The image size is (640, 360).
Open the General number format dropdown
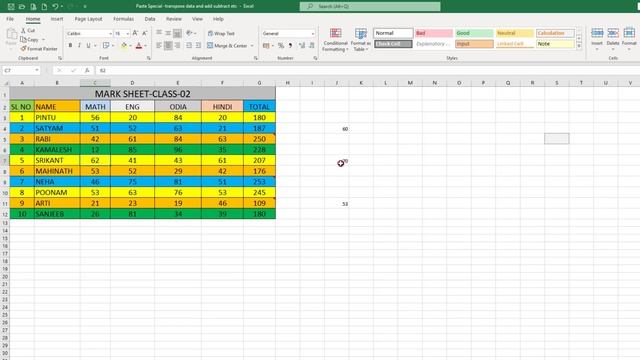pyautogui.click(x=313, y=33)
